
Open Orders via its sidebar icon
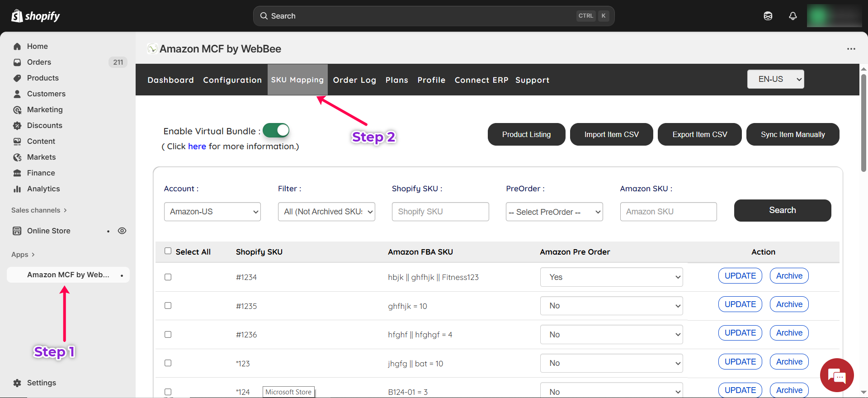pos(17,62)
